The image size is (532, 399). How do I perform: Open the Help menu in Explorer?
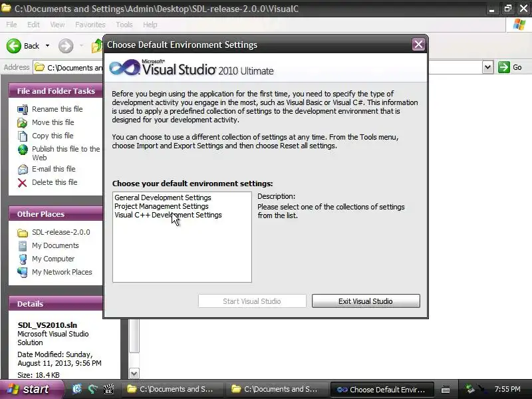coord(150,25)
